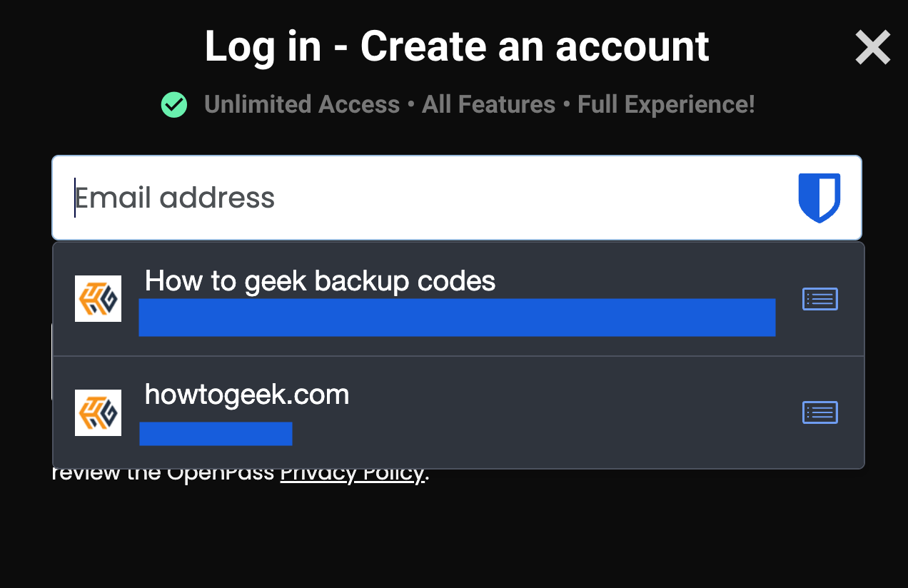Screen dimensions: 908x588
Task: Click the Bitwarden shield icon in email field
Action: [x=819, y=197]
